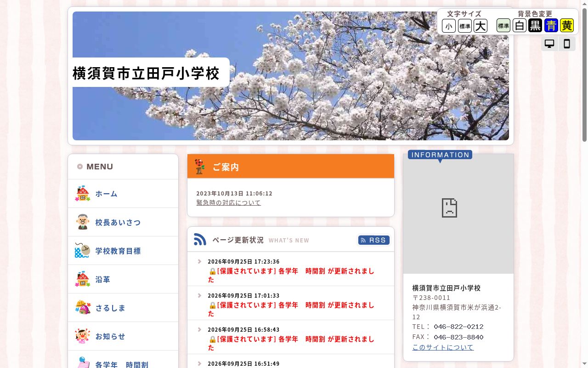Switch to desktop view icon
The image size is (588, 368).
[549, 44]
